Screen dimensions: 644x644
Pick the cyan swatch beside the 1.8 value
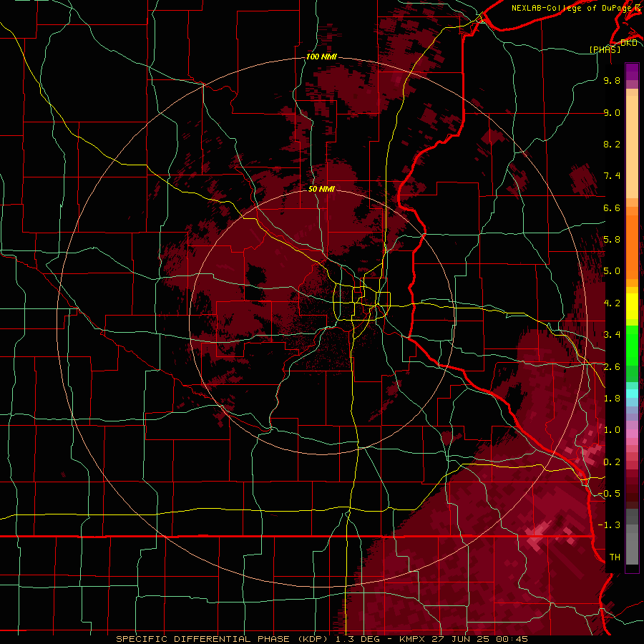(x=632, y=394)
